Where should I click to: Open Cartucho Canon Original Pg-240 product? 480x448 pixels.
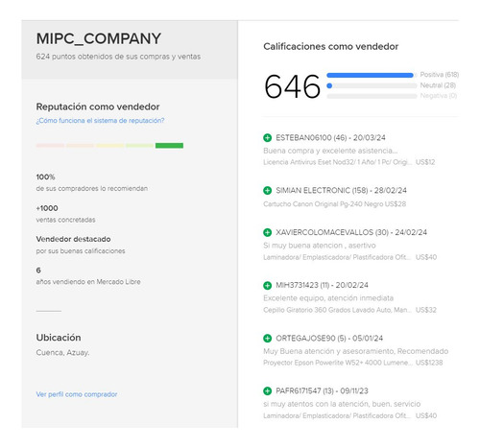coord(324,204)
